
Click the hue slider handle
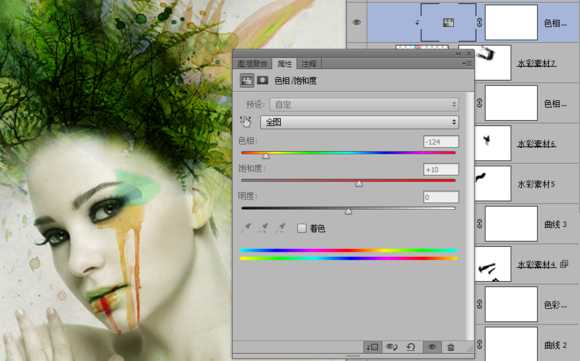tap(266, 156)
